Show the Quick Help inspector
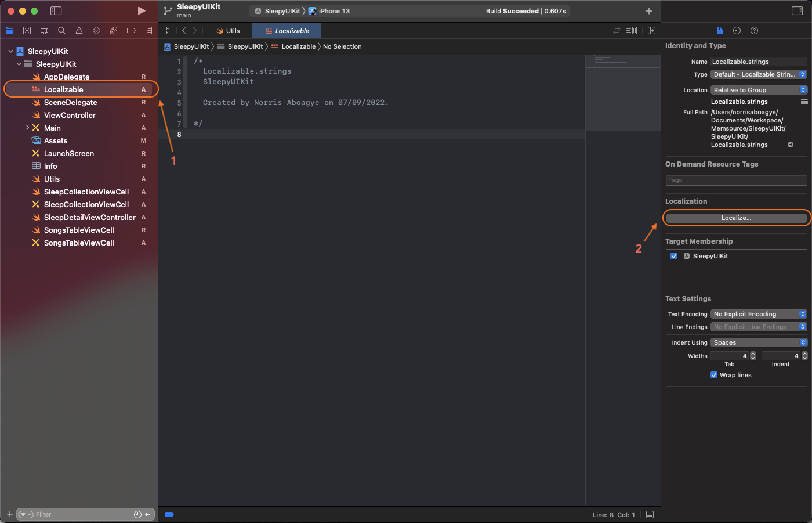 tap(754, 31)
